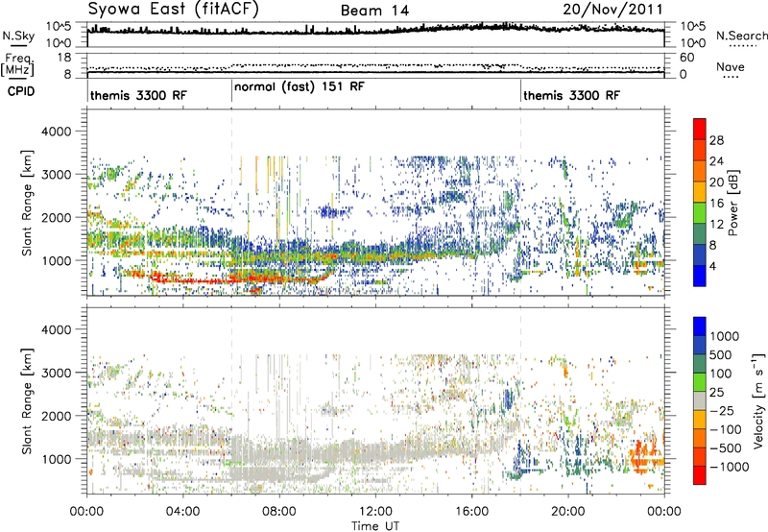The image size is (768, 532).
Task: Pick the red bottom segment of the velocity colorbar
Action: (x=700, y=475)
